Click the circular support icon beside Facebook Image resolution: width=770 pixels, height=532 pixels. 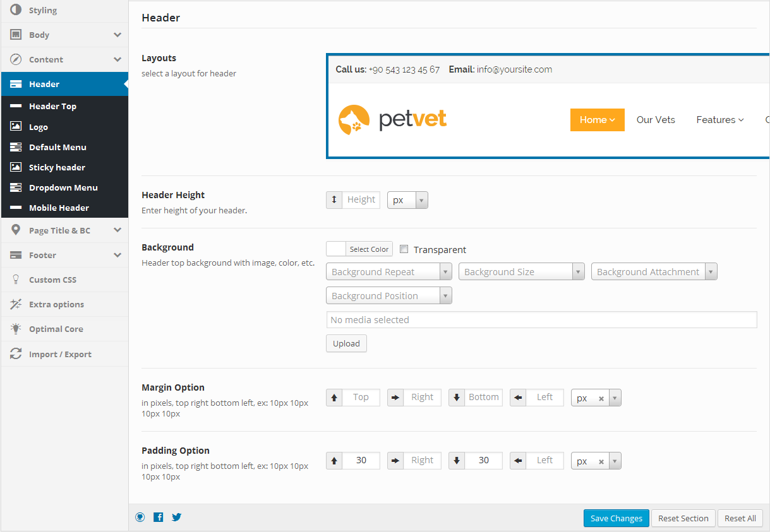[140, 517]
